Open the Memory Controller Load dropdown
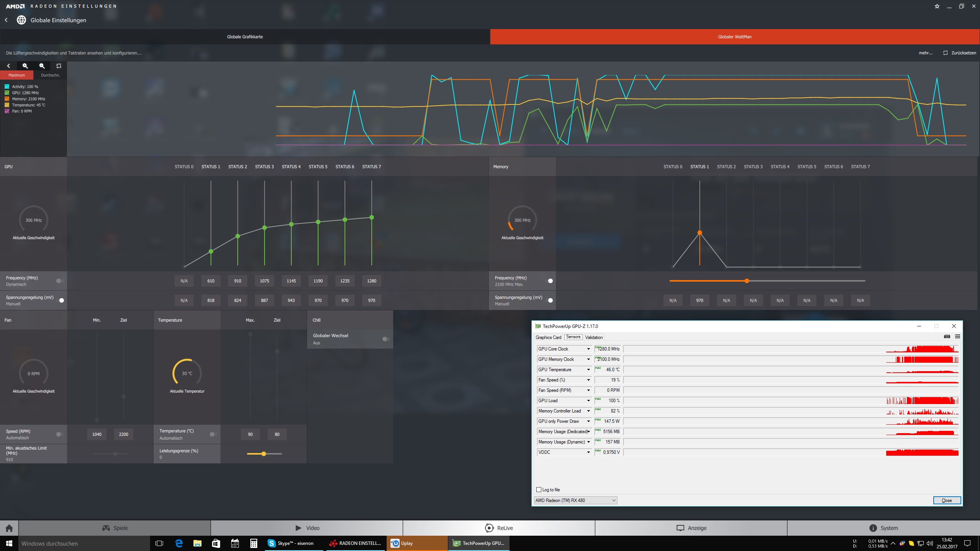This screenshot has height=551, width=980. point(588,411)
